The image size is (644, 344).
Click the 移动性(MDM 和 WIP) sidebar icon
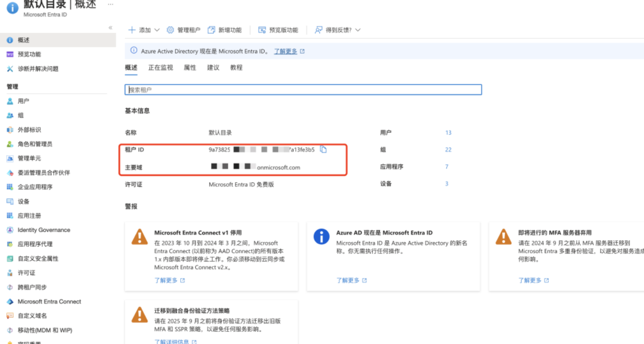(x=10, y=330)
